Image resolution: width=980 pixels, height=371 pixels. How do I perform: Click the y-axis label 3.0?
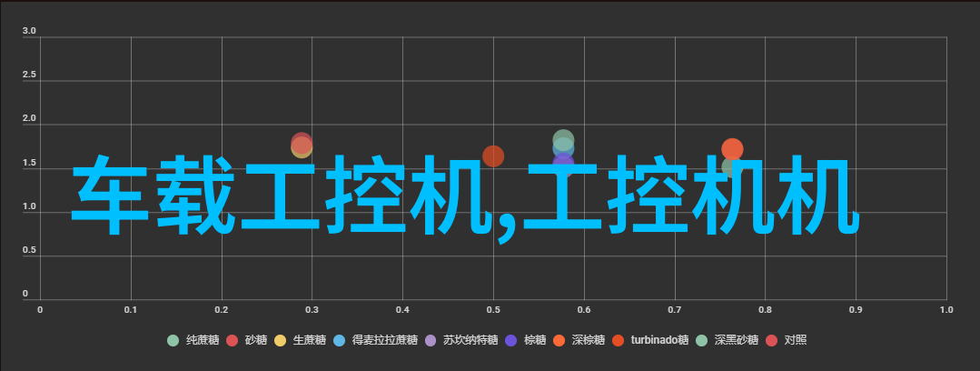pos(29,31)
